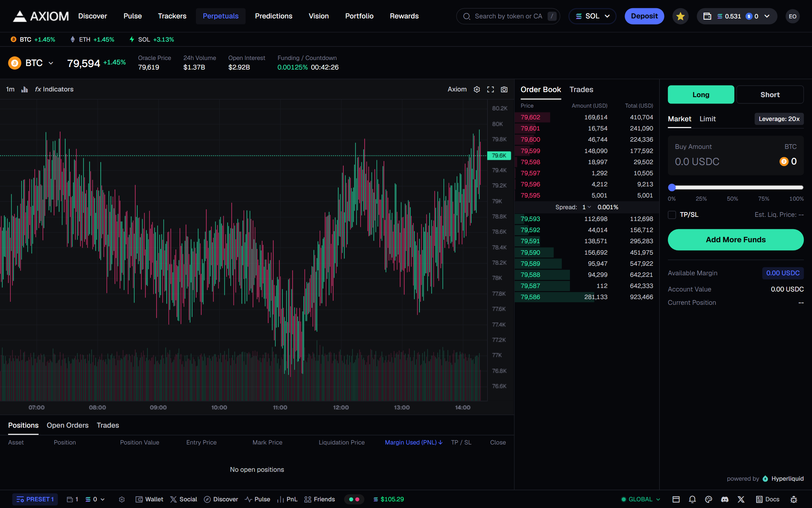The image size is (812, 508).
Task: Click the Deposit button
Action: [644, 16]
